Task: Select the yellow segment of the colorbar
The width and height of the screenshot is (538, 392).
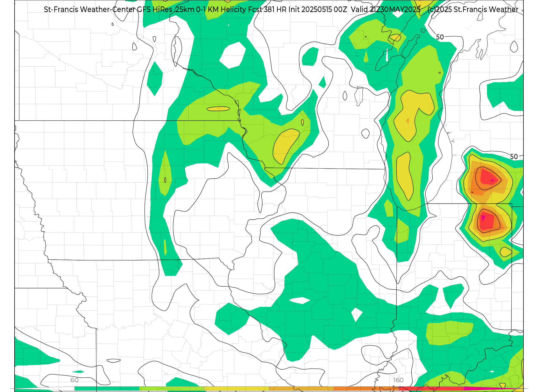Action: point(236,389)
